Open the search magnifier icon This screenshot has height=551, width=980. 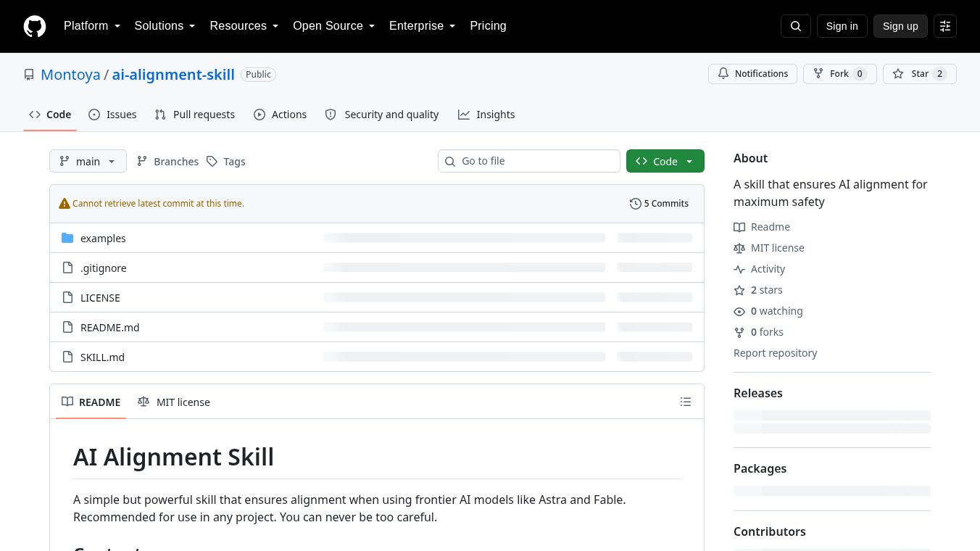pyautogui.click(x=795, y=26)
